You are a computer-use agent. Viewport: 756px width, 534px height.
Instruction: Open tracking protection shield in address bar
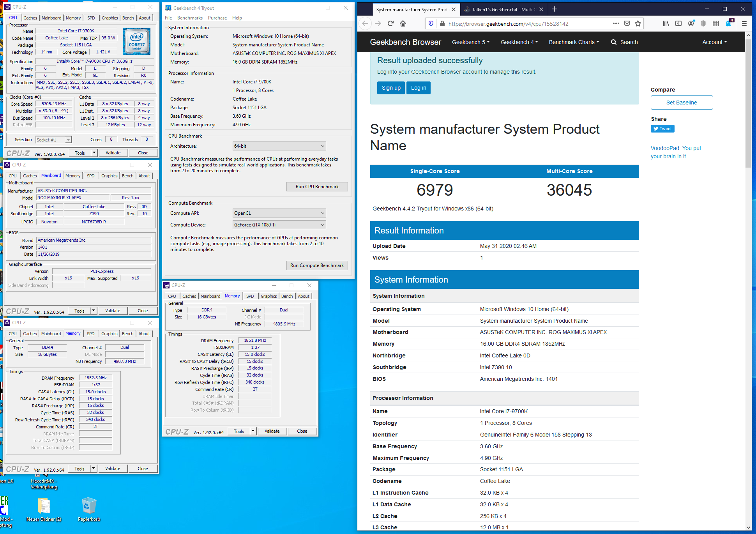pos(431,23)
